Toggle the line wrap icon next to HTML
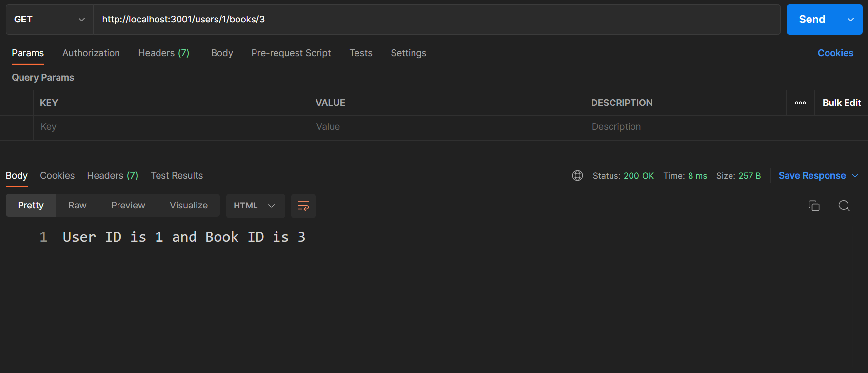Image resolution: width=868 pixels, height=373 pixels. click(x=303, y=206)
